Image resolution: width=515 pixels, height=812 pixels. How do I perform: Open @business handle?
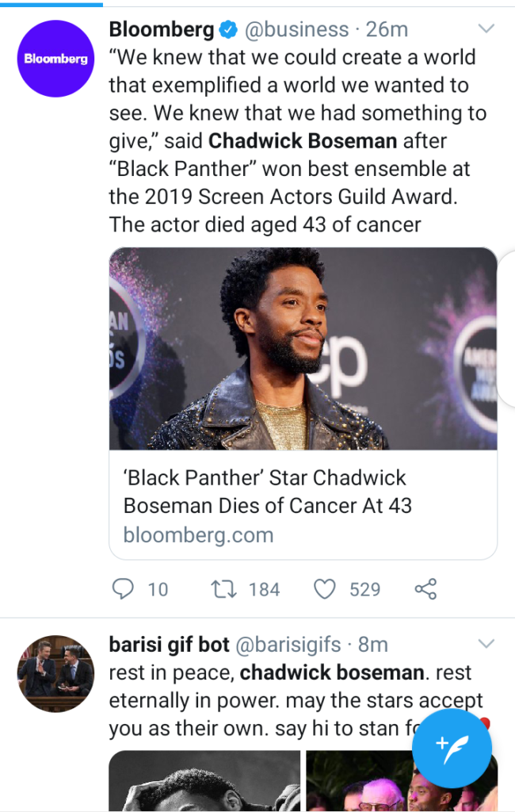click(296, 29)
